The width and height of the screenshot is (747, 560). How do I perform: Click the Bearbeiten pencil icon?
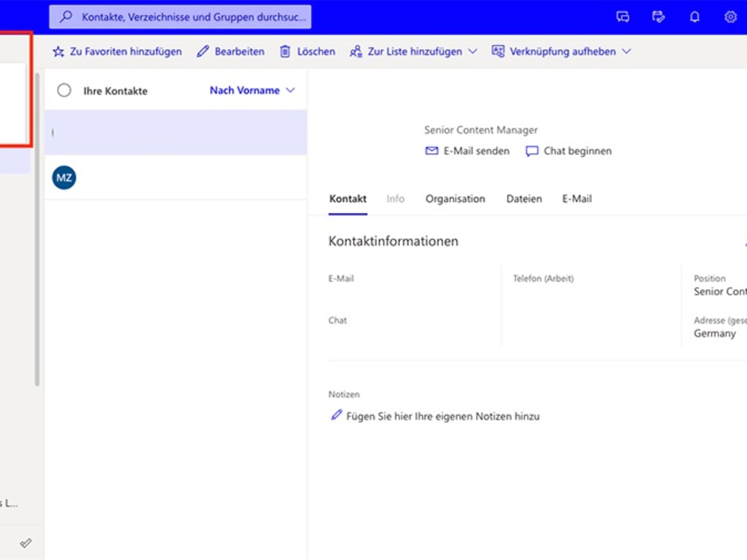coord(203,51)
